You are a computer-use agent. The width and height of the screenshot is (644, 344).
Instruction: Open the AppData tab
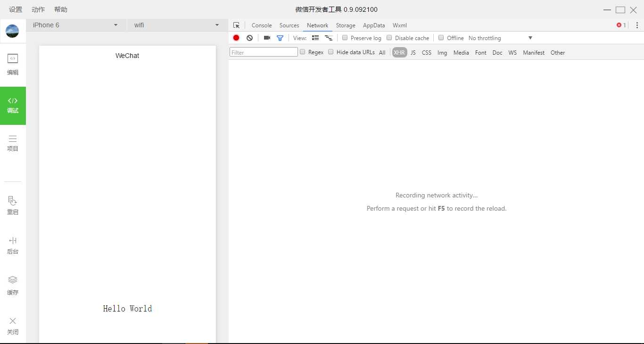(374, 25)
